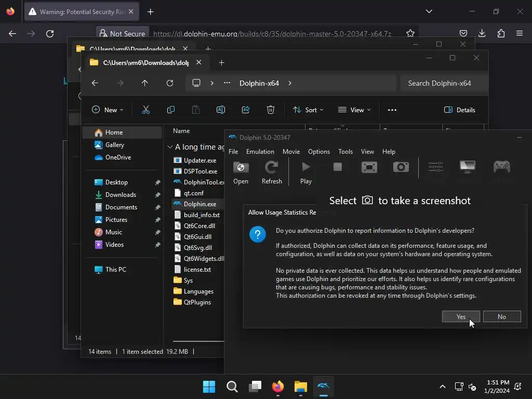Image resolution: width=532 pixels, height=399 pixels.
Task: Click the breadcrumb ellipsis in Explorer address bar
Action: (227, 83)
